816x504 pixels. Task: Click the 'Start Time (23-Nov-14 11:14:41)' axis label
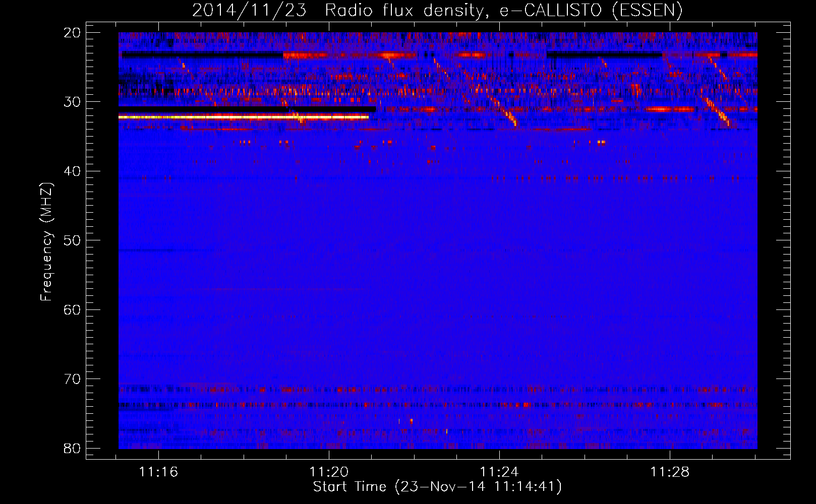click(x=437, y=487)
